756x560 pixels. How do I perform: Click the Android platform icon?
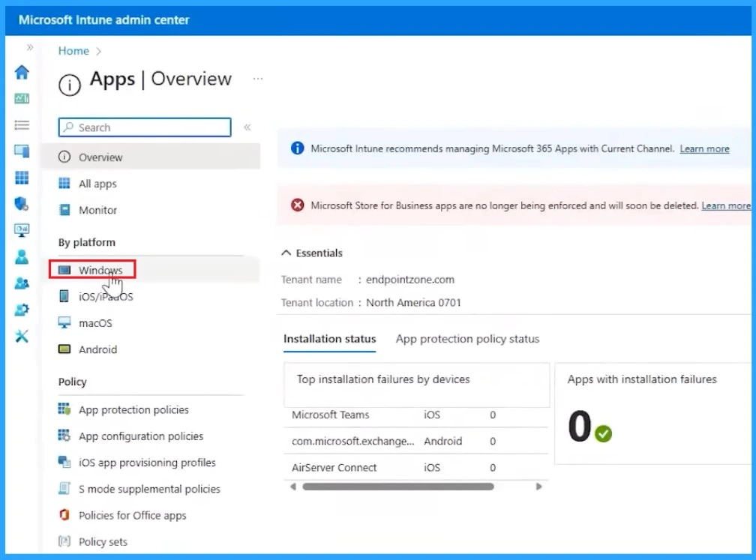pos(64,349)
